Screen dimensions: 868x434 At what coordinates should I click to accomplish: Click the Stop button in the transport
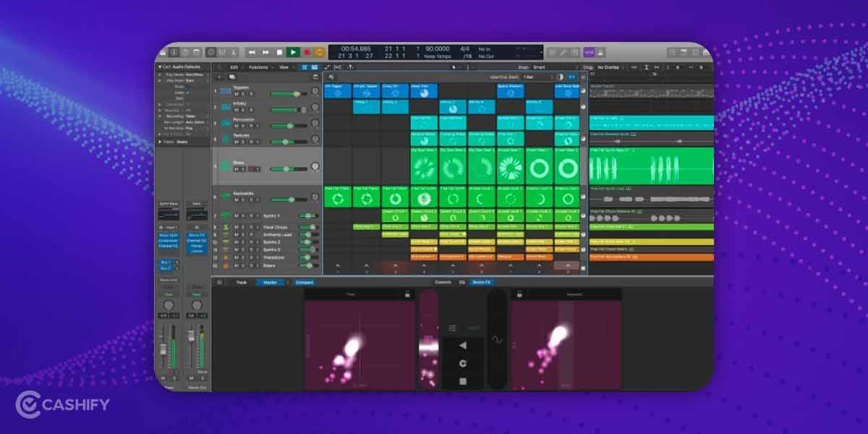278,51
